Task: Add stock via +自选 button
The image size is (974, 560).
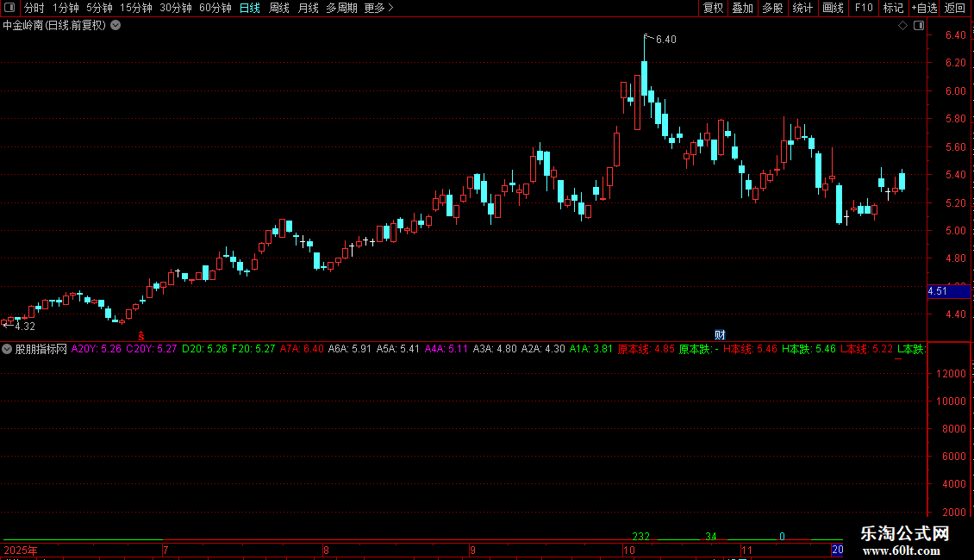Action: pyautogui.click(x=924, y=8)
